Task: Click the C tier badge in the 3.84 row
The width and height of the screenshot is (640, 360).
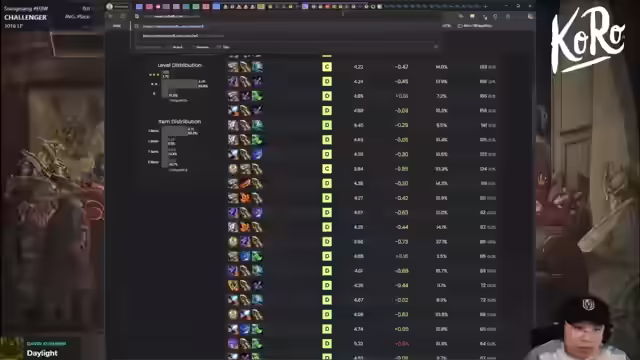Action: click(327, 169)
